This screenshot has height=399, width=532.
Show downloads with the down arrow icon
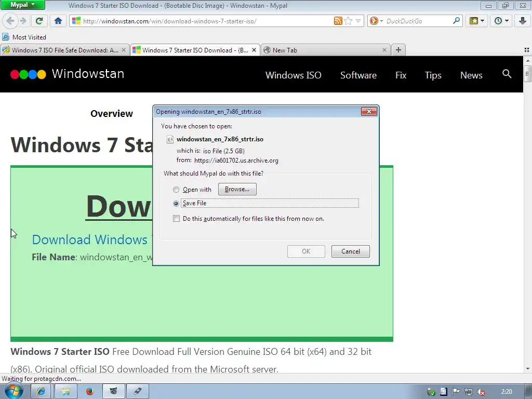[x=523, y=21]
